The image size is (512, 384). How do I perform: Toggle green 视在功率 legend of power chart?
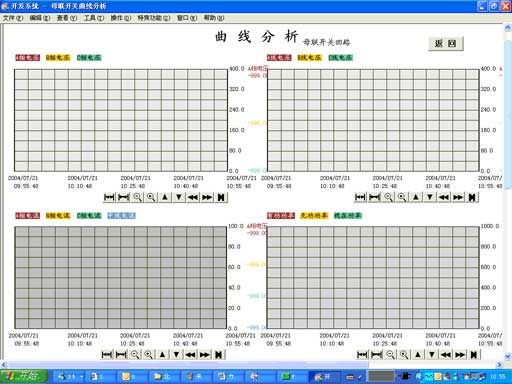(x=348, y=216)
